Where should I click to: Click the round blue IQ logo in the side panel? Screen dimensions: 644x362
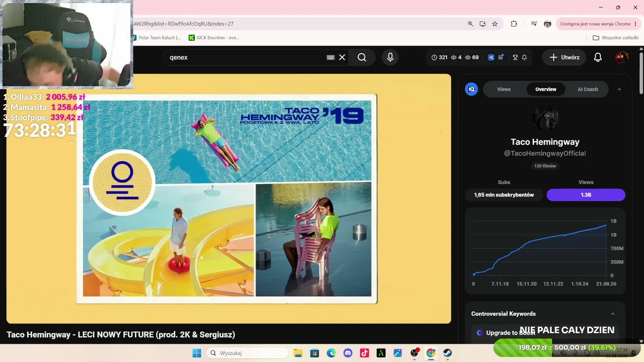(x=471, y=89)
